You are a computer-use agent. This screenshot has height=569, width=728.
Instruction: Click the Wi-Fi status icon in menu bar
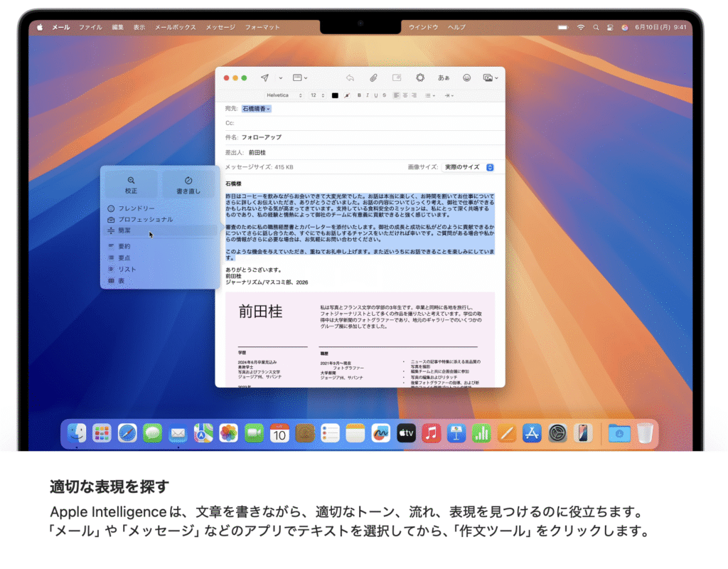(x=581, y=28)
